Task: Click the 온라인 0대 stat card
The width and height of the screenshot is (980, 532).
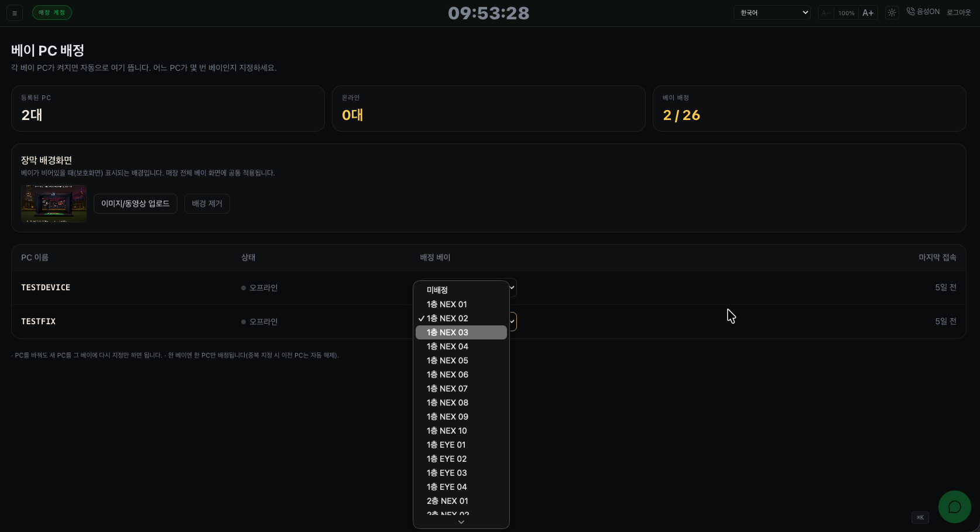Action: point(489,108)
